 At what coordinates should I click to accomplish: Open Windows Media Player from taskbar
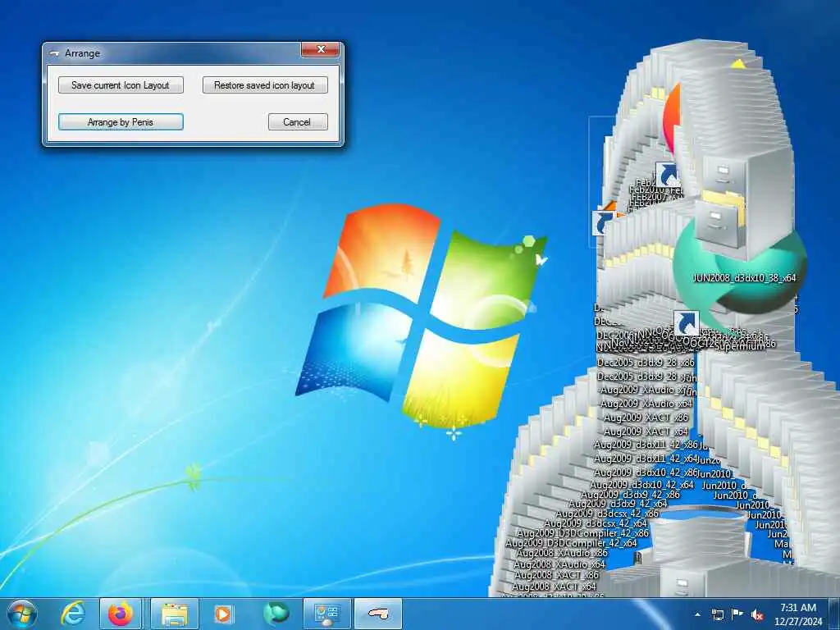223,614
